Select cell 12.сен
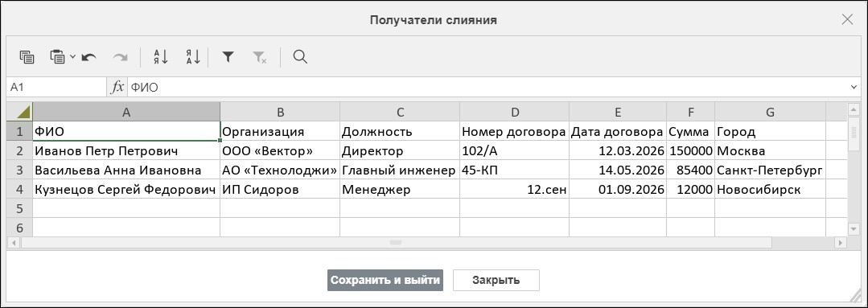 [514, 190]
